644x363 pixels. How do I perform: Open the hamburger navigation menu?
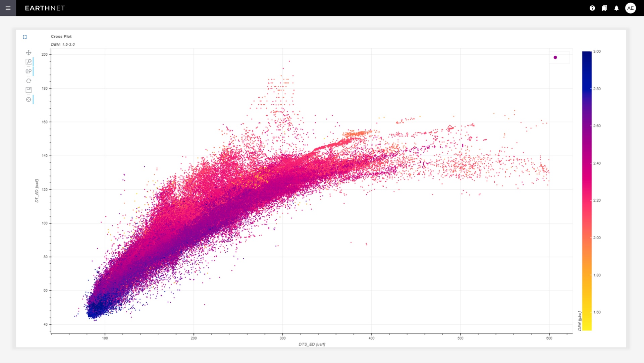click(8, 8)
